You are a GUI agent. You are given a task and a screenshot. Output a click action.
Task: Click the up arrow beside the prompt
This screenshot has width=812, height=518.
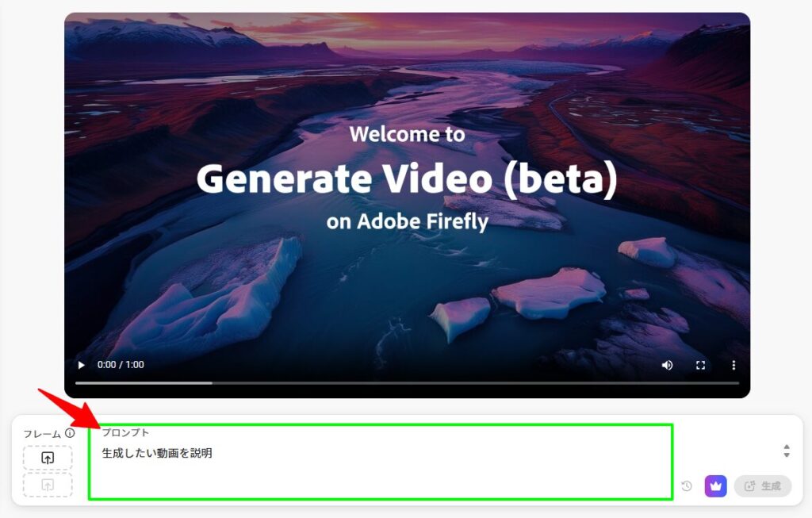[x=787, y=447]
